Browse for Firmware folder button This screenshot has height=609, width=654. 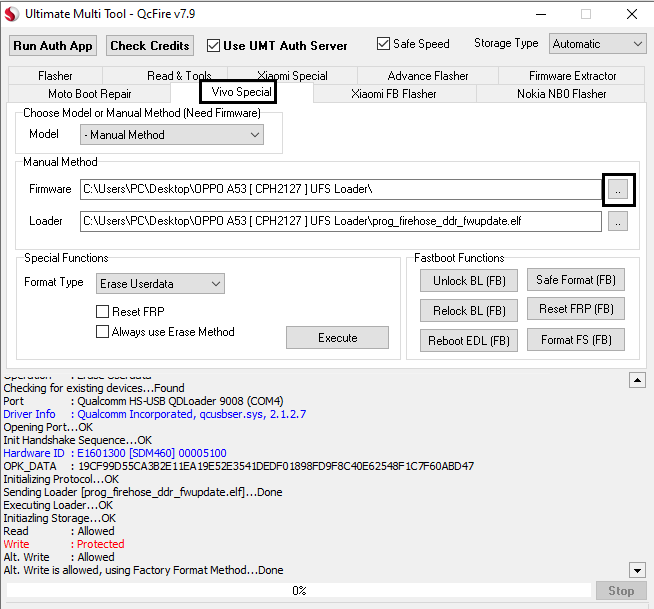click(x=618, y=190)
